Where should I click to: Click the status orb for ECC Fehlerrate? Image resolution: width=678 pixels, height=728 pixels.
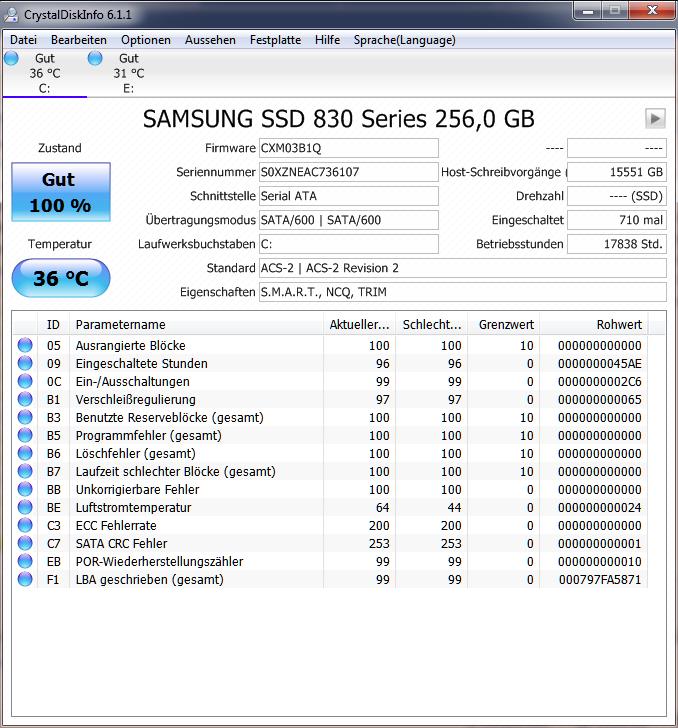(x=25, y=525)
